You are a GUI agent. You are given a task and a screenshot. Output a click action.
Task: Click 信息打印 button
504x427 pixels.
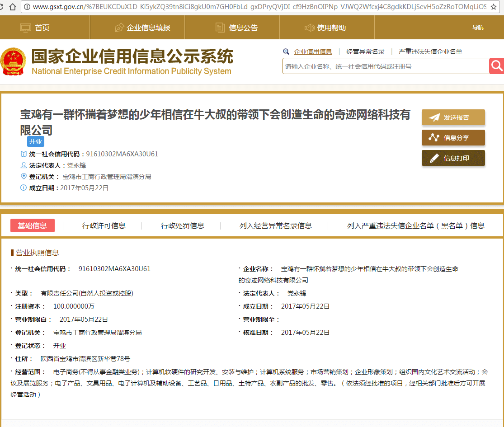point(453,158)
